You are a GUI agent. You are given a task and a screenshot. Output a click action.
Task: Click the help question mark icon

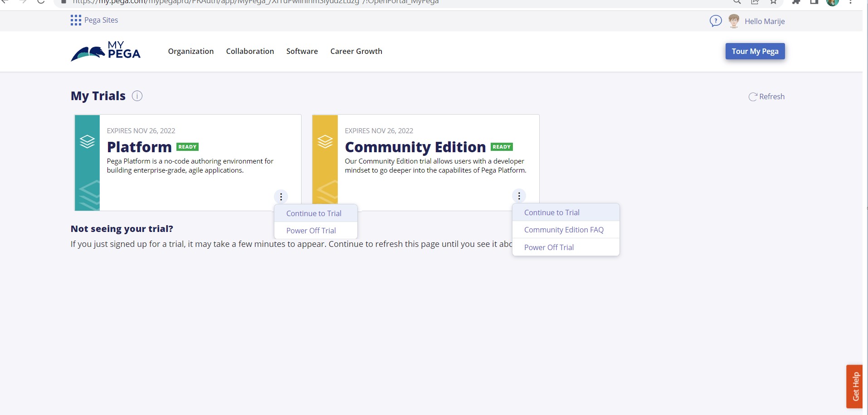tap(715, 21)
